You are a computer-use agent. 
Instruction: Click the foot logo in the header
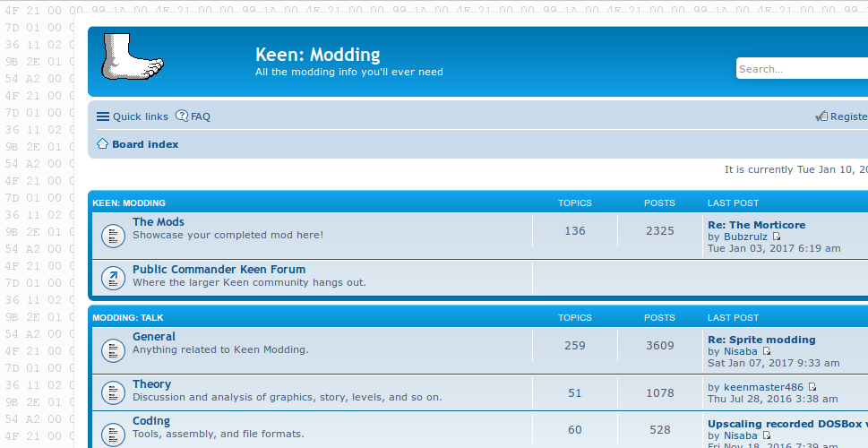click(133, 56)
